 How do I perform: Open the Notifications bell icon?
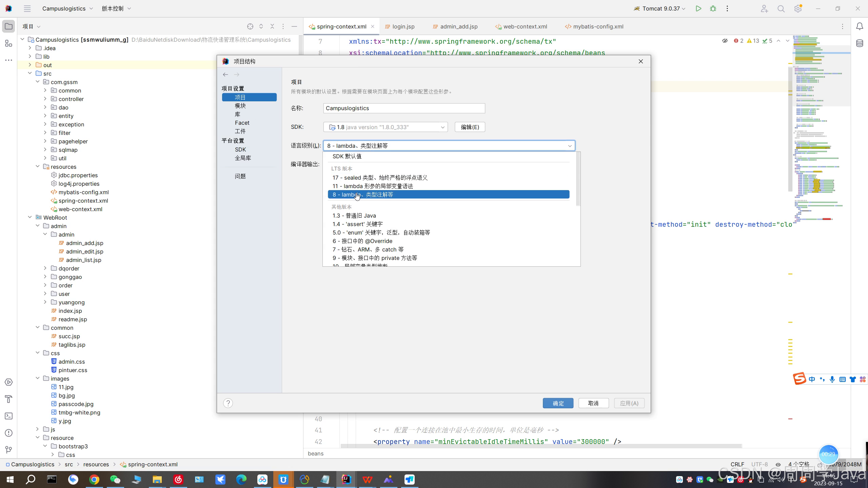coord(860,26)
